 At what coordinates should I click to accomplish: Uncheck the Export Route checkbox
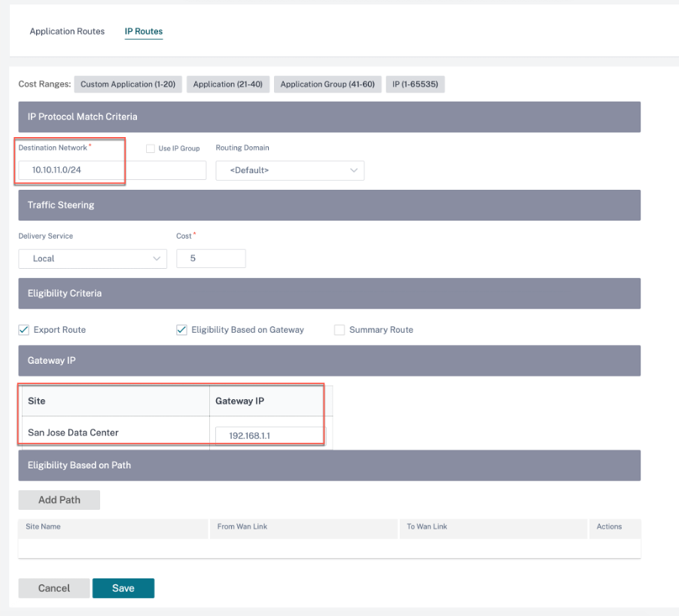click(x=24, y=330)
